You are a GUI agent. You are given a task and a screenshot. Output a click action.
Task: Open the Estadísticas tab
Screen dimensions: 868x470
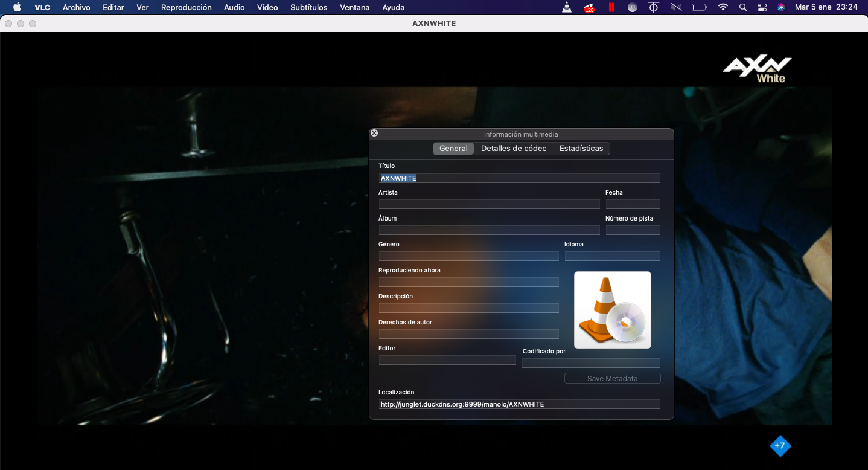coord(581,149)
